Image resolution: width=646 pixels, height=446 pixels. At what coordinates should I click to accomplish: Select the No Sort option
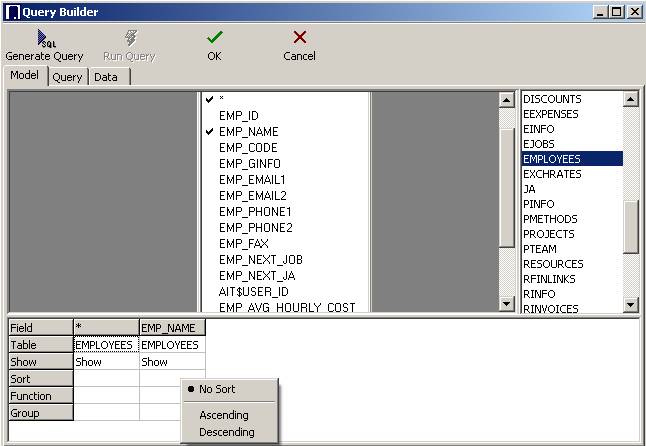(217, 389)
